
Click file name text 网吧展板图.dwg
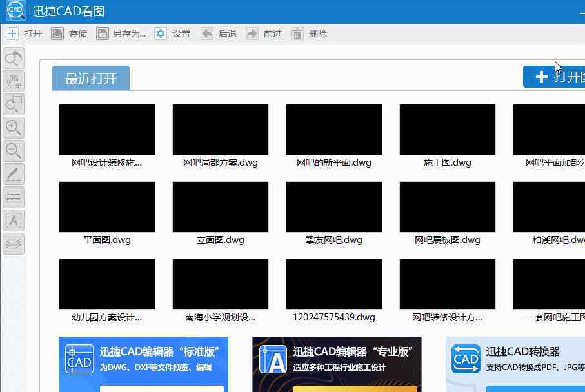(x=448, y=240)
